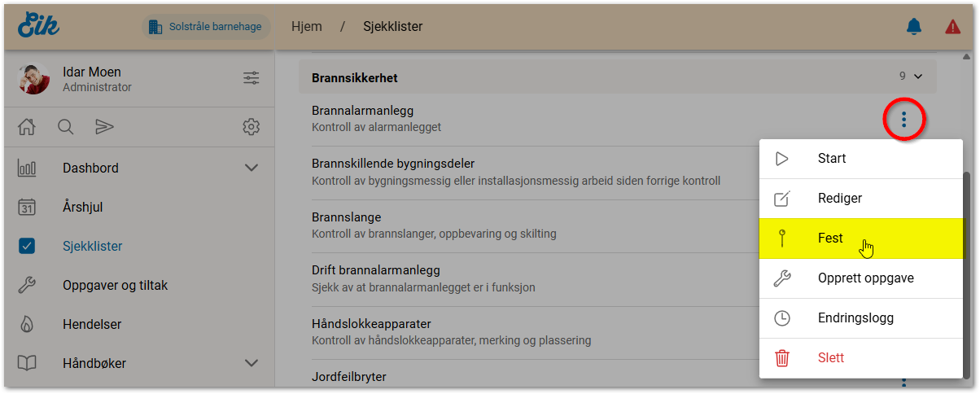
Task: Select Start in the context menu
Action: click(832, 159)
